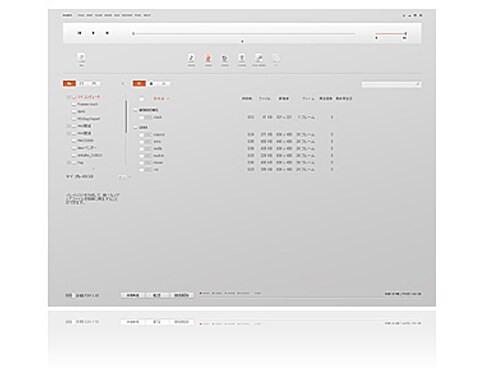Click the third category icon in center toolbar
Screen dimensions: 490x368
tap(225, 59)
